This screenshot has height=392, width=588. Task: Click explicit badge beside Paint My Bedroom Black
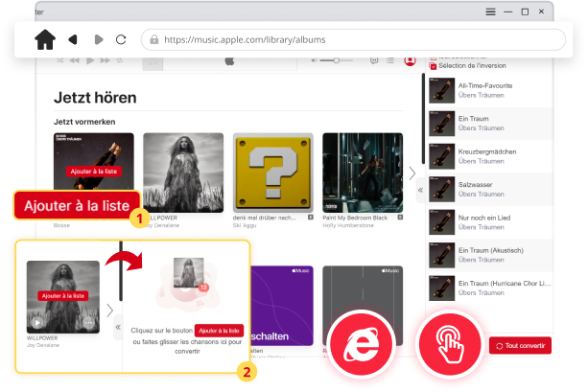pos(400,218)
